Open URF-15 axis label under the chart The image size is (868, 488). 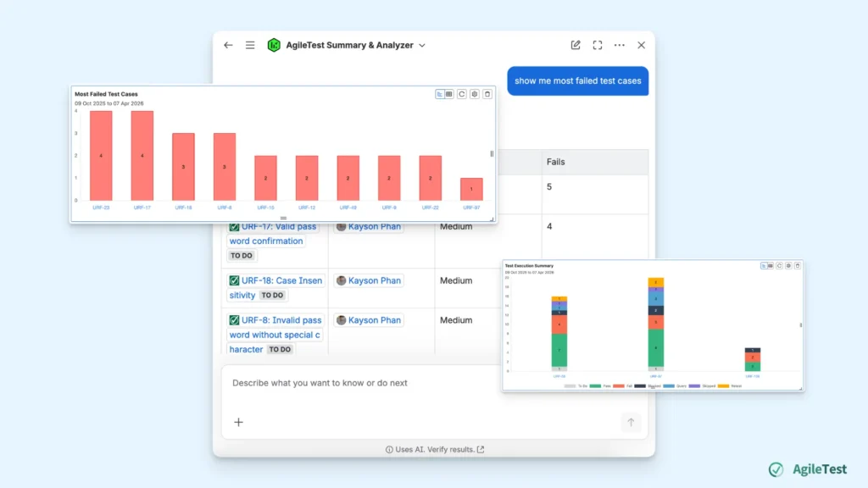pyautogui.click(x=265, y=208)
